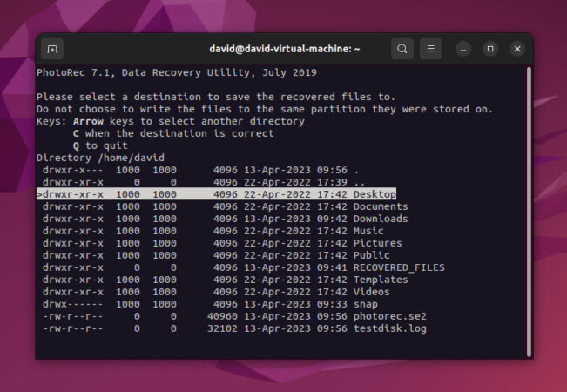567x392 pixels.
Task: Minimize the terminal window
Action: pyautogui.click(x=463, y=49)
